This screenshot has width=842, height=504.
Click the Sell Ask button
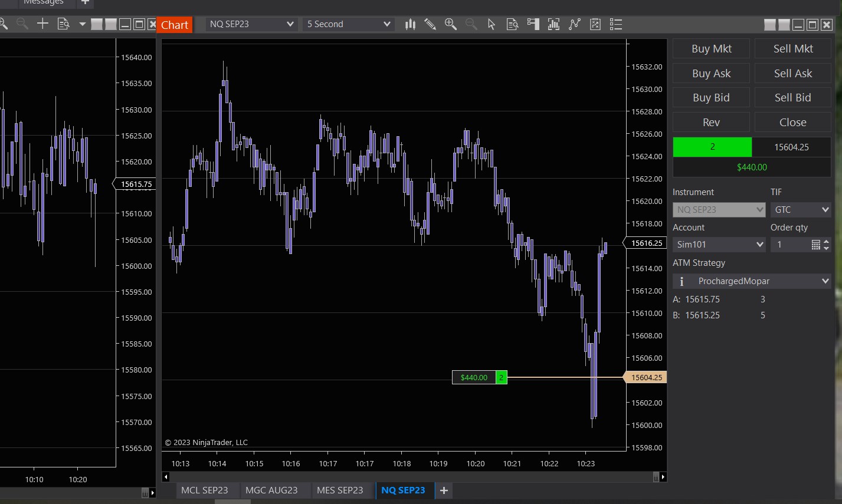point(793,74)
